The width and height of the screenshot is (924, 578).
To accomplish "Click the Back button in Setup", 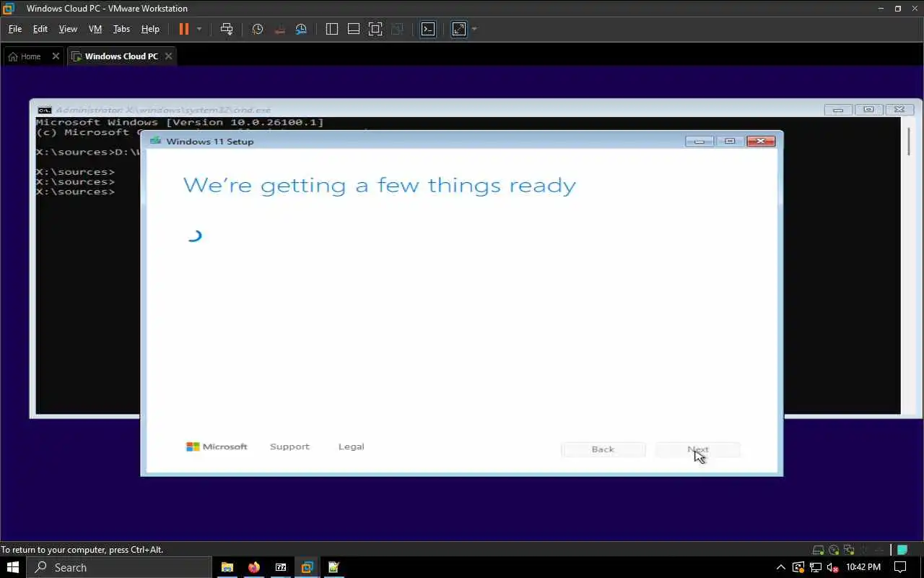I will tap(603, 449).
